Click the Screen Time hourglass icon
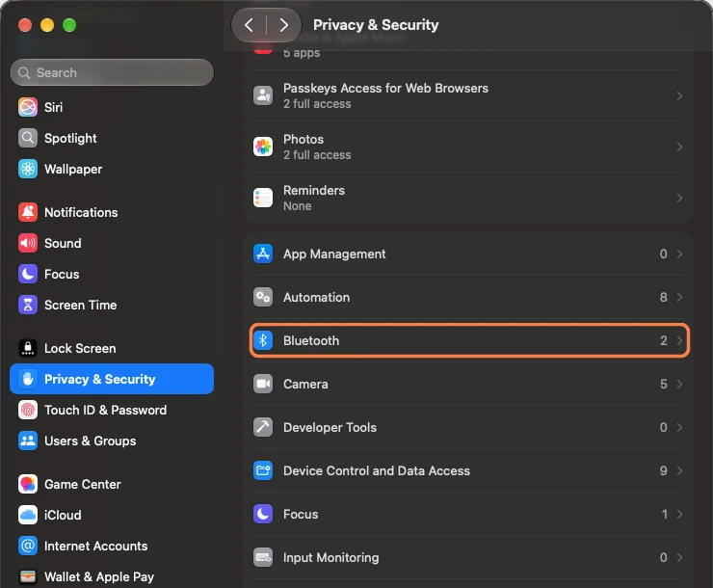713x588 pixels. [x=28, y=306]
